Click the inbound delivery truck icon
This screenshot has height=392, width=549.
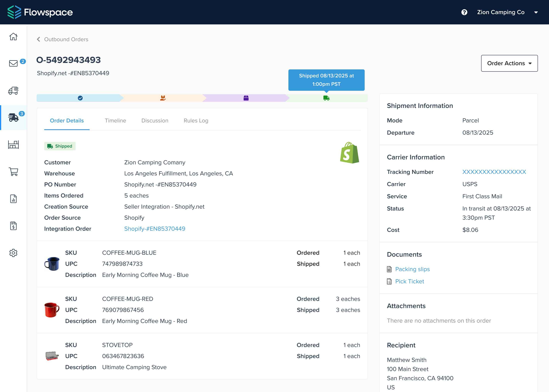(x=13, y=91)
